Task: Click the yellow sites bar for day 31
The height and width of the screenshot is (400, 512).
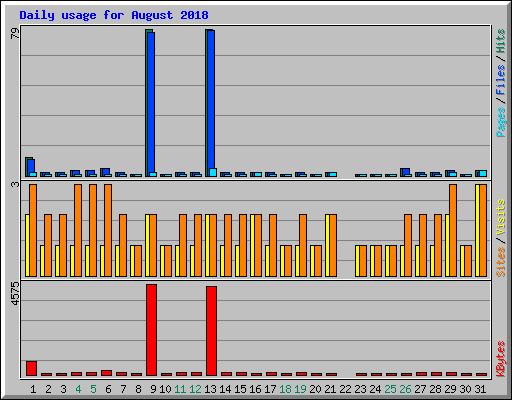Action: [477, 230]
